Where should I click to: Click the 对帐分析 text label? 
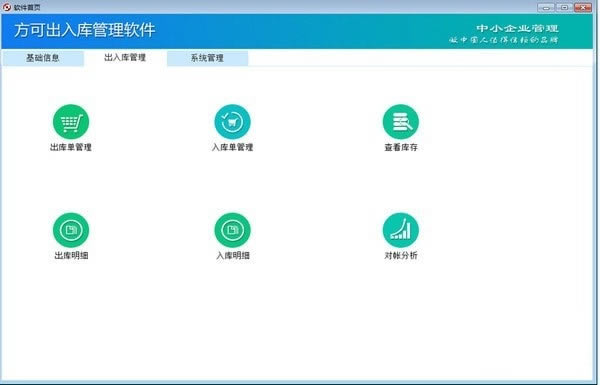[x=401, y=256]
